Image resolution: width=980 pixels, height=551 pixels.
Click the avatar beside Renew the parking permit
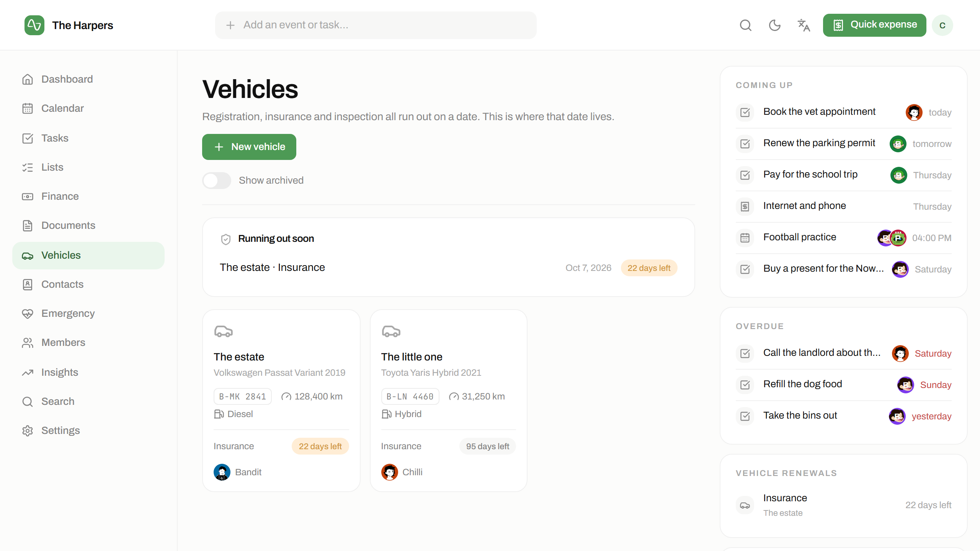point(898,144)
